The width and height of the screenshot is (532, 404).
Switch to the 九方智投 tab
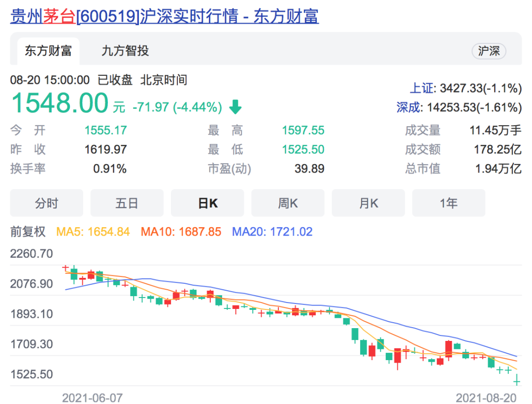pos(125,51)
